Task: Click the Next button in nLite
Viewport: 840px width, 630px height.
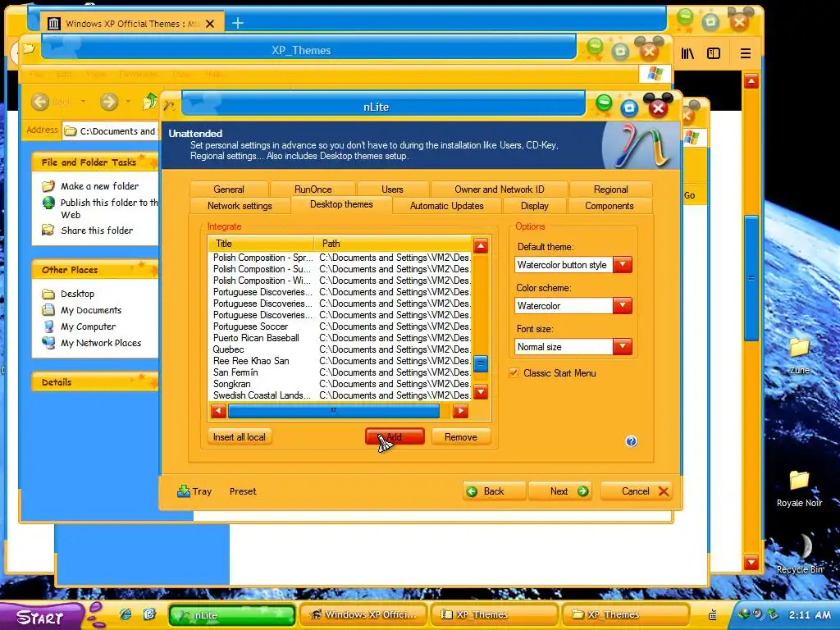Action: click(559, 491)
